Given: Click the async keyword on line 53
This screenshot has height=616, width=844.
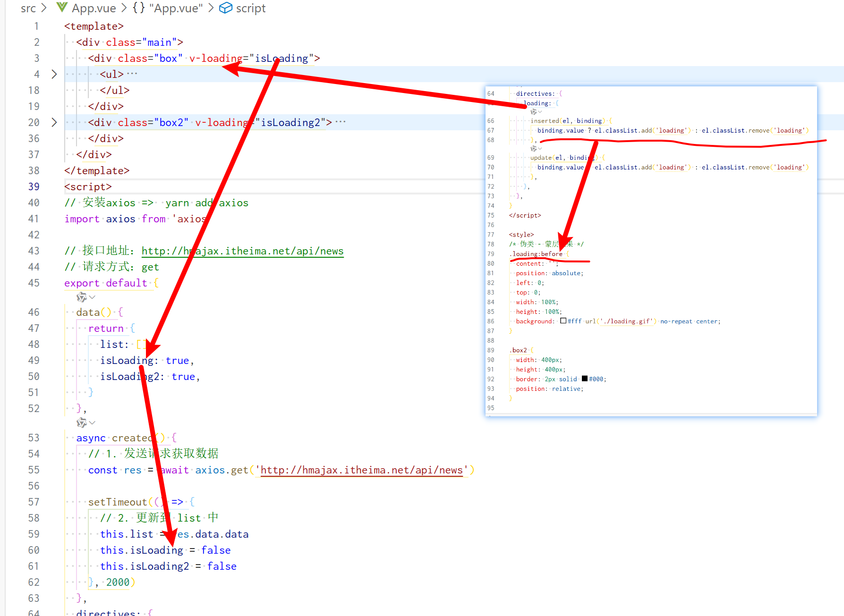Looking at the screenshot, I should [x=91, y=438].
